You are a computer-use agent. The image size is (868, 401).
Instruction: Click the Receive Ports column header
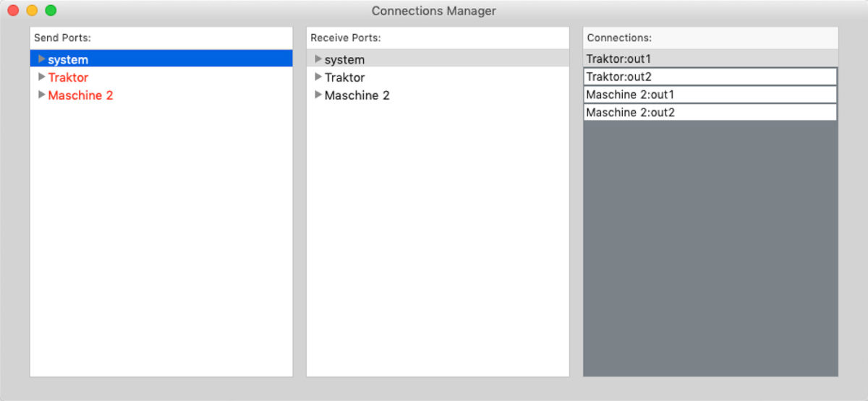pyautogui.click(x=438, y=38)
